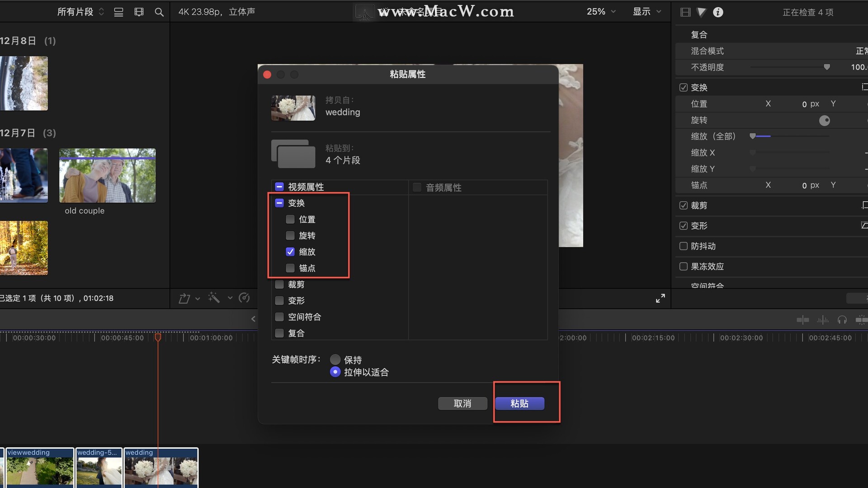868x488 pixels.
Task: Select the autumn forest clip thumbnail
Action: (24, 248)
